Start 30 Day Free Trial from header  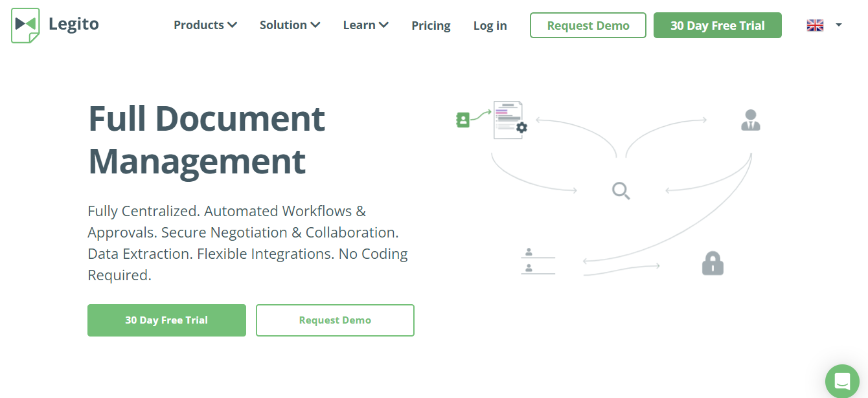coord(718,25)
